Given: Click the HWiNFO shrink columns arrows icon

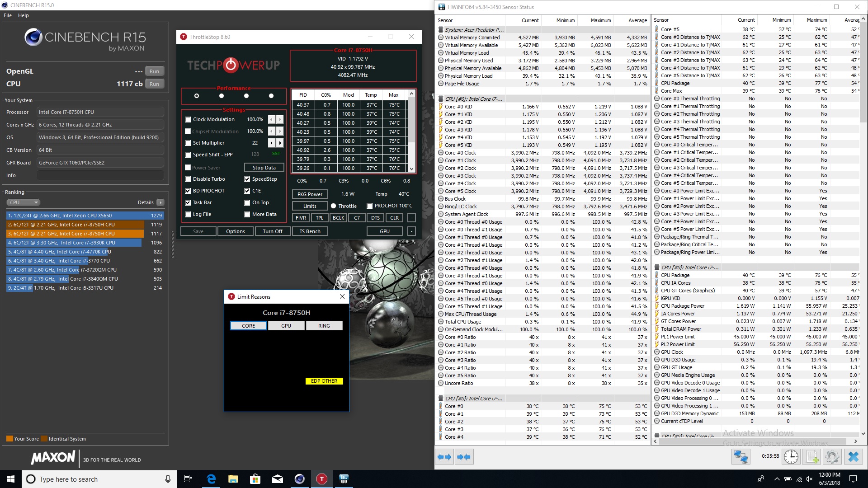Looking at the screenshot, I should coord(464,457).
